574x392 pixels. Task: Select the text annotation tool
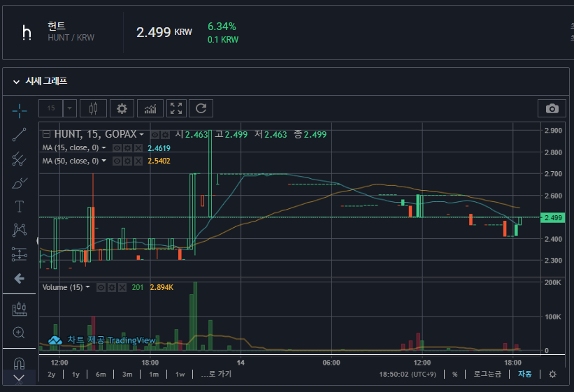pyautogui.click(x=19, y=206)
